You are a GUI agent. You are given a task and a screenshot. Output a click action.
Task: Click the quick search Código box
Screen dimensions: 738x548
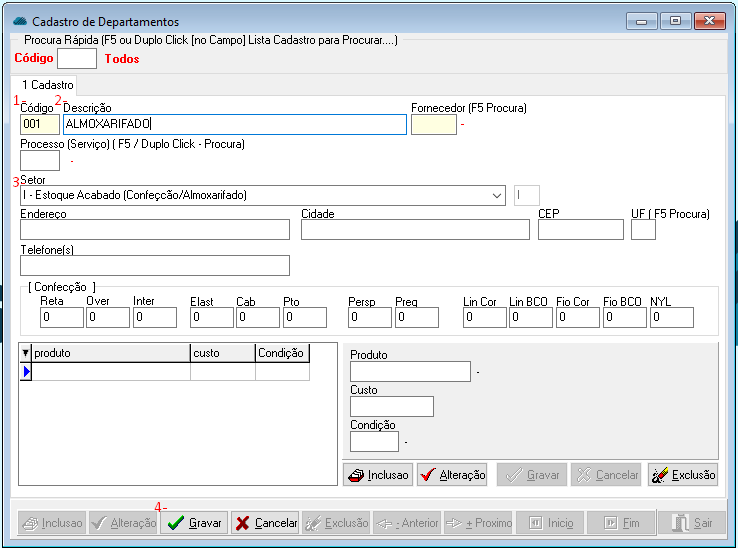(x=77, y=59)
